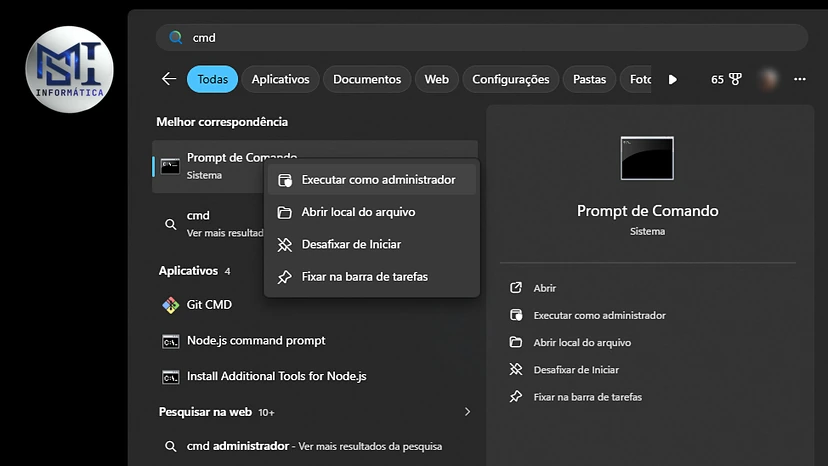Viewport: 828px width, 466px height.
Task: Expand Pesquisar na web with chevron
Action: point(467,412)
